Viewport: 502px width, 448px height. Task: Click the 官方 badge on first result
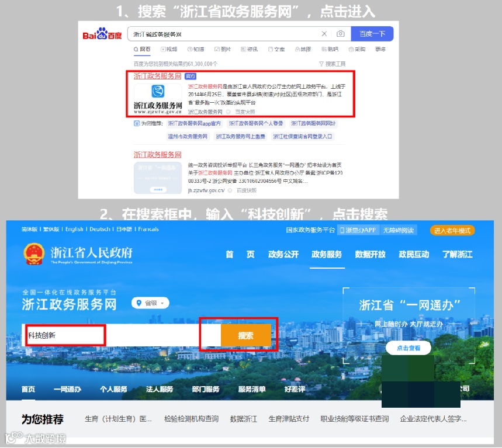click(191, 76)
